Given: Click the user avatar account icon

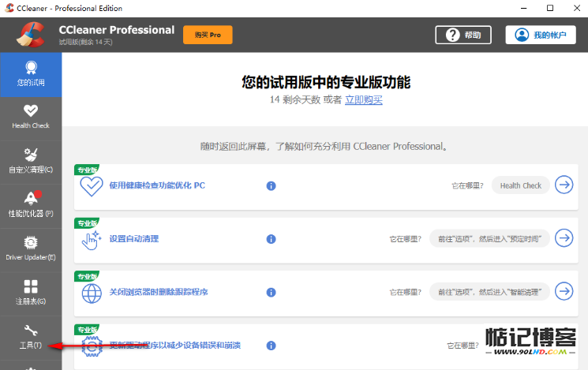Looking at the screenshot, I should (x=522, y=35).
